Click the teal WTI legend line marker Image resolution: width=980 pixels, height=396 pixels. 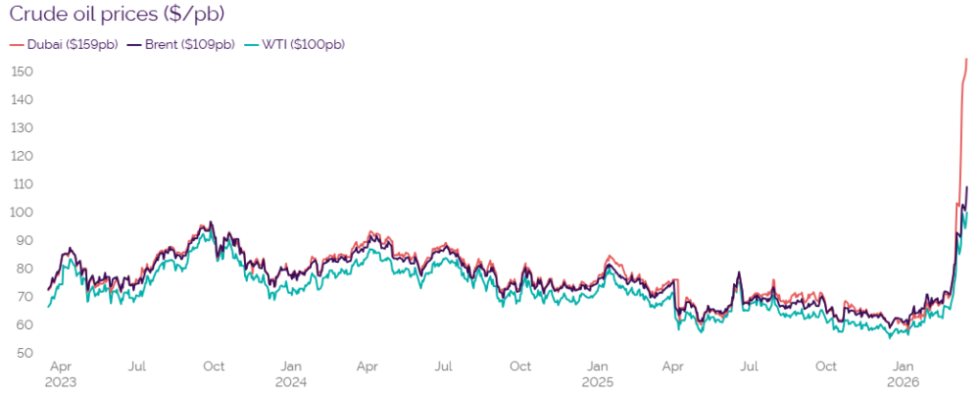[x=252, y=44]
